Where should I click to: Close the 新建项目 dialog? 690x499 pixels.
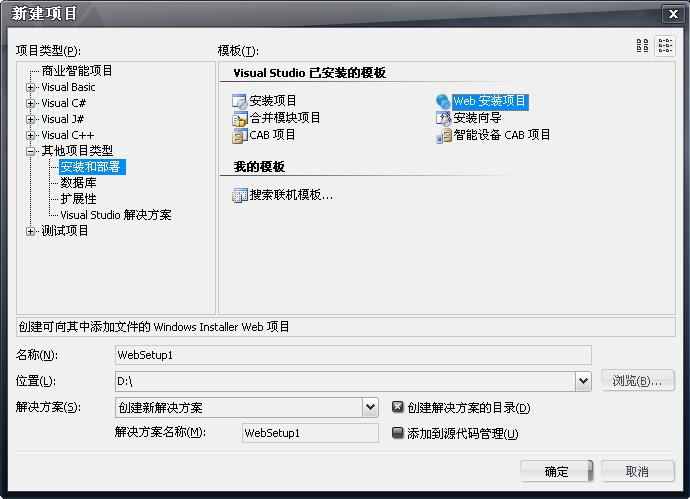coord(673,14)
